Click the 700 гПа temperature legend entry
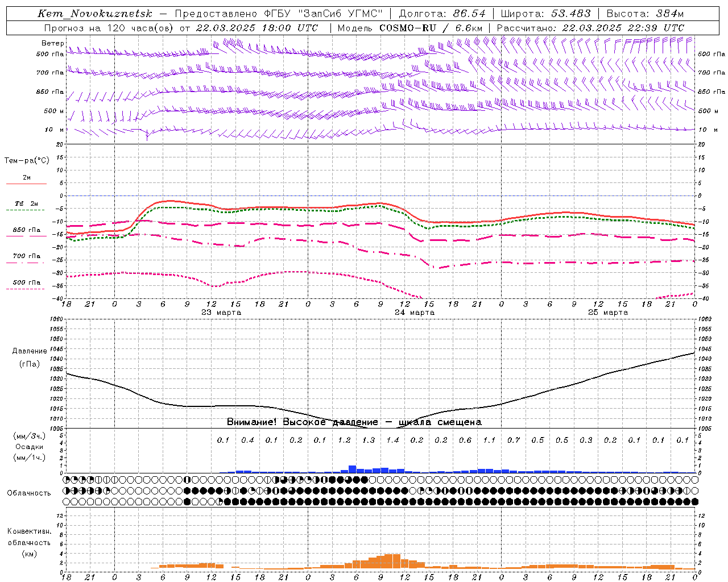This screenshot has width=728, height=582. coord(27,256)
